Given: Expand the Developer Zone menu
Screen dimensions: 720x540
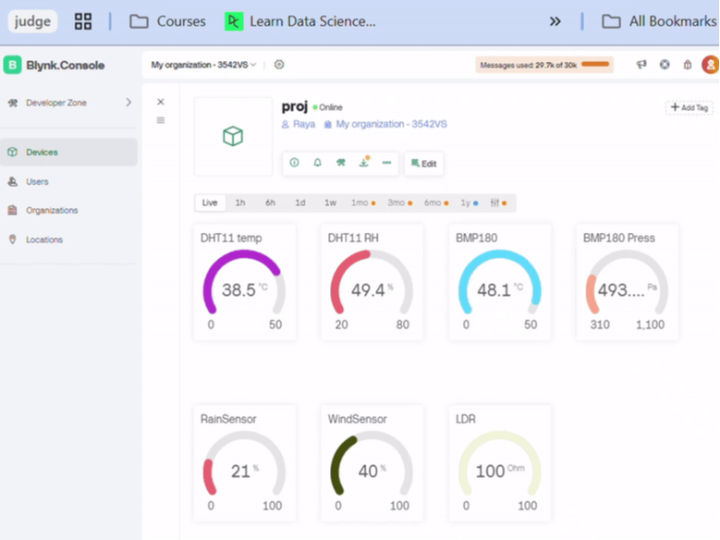Looking at the screenshot, I should click(x=128, y=102).
